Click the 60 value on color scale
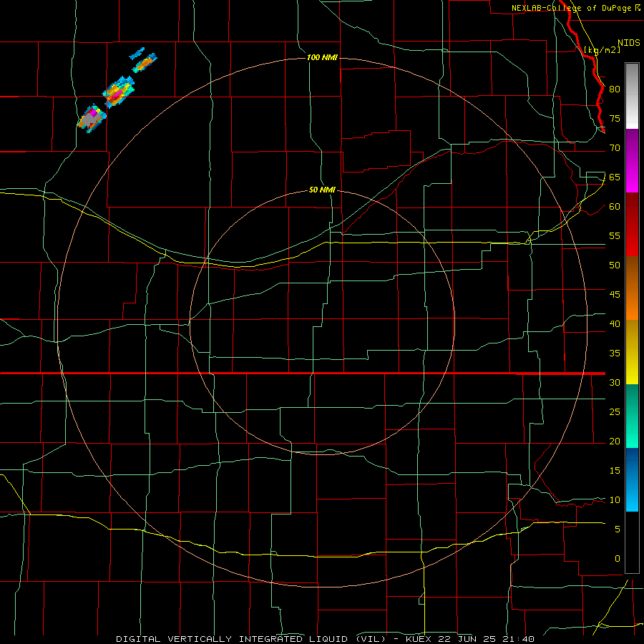This screenshot has height=644, width=644. tap(615, 206)
